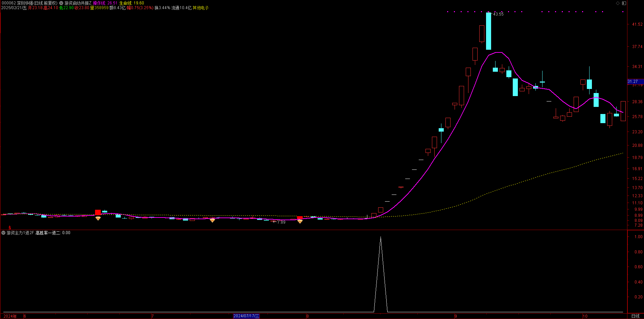The image size is (644, 319).
Task: Click the 游资主力1进2F indicator name
Action: 20,233
